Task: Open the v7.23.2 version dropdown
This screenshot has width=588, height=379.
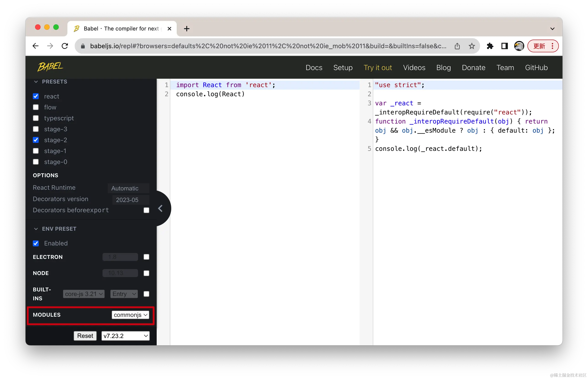Action: (x=125, y=336)
